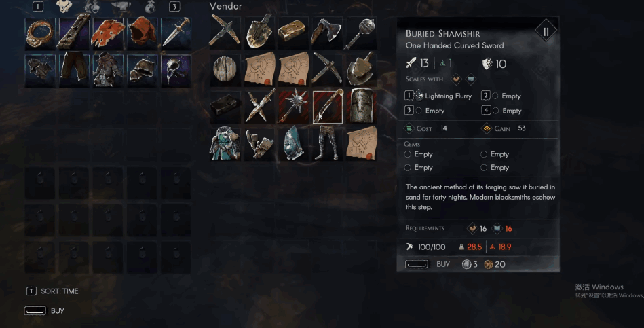Screen dimensions: 644x328
Task: Pick the gold ingot in vendor list
Action: point(292,32)
